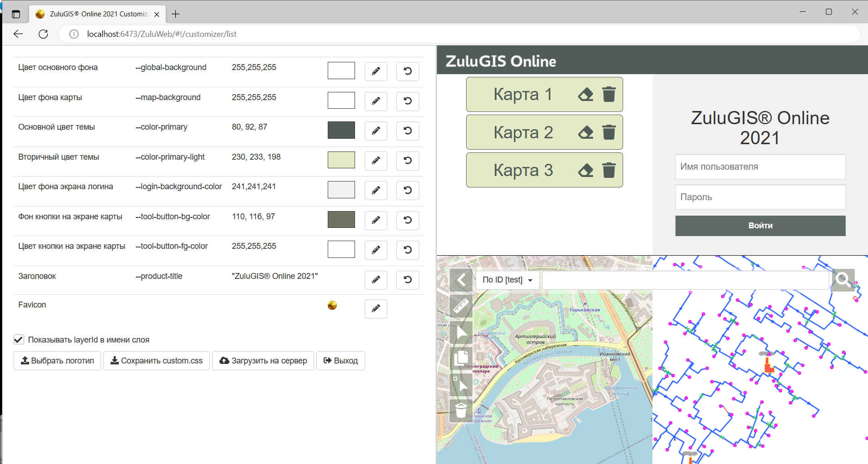Image resolution: width=868 pixels, height=464 pixels.
Task: Click the map search text field
Action: (x=685, y=280)
